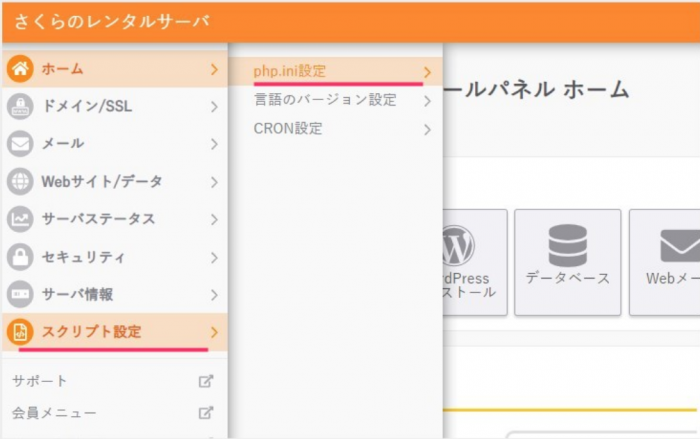Click the Webサイト/データ globe icon

coord(20,181)
